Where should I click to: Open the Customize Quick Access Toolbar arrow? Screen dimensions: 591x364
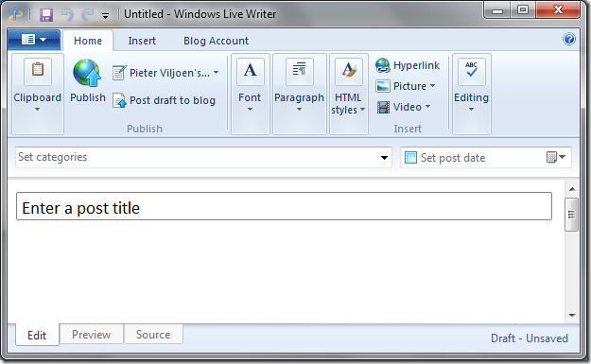[x=106, y=16]
